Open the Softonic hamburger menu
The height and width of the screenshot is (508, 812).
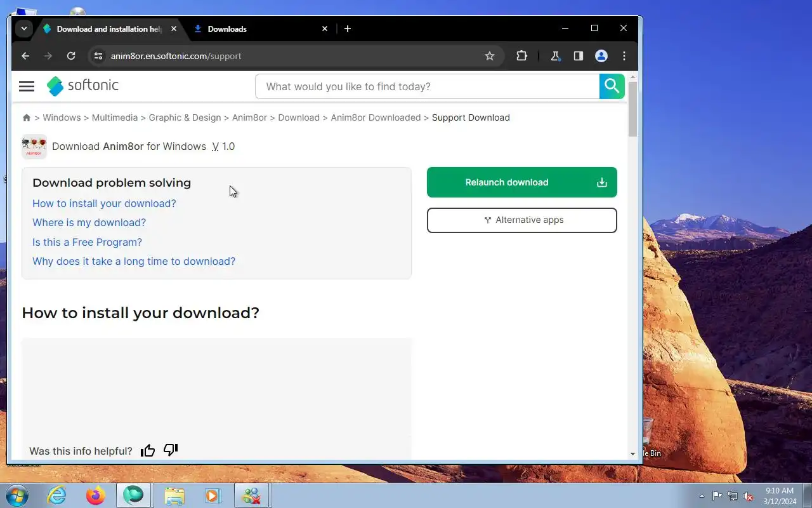(27, 86)
